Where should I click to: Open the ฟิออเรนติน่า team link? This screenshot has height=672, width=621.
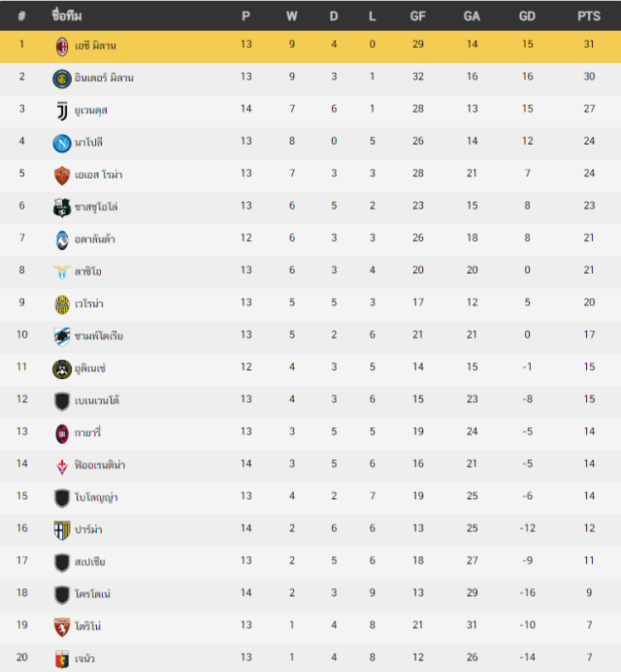(100, 464)
